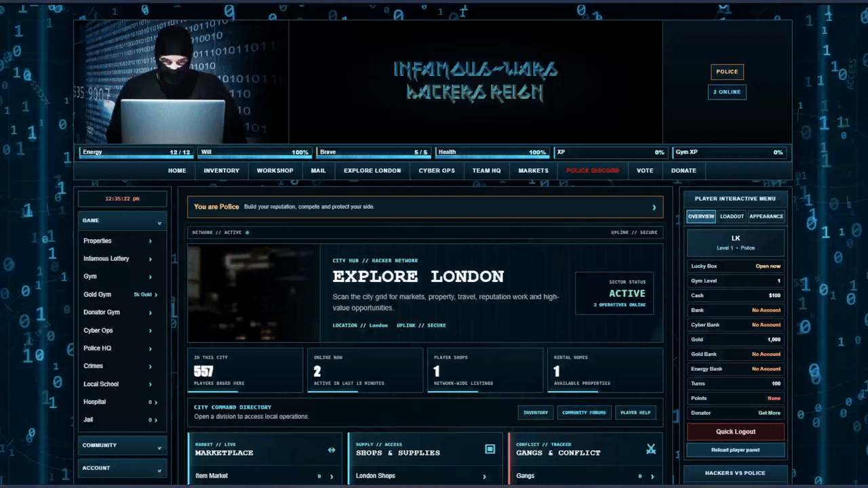
Task: Open Cyber Ops in the sidebar
Action: 122,330
